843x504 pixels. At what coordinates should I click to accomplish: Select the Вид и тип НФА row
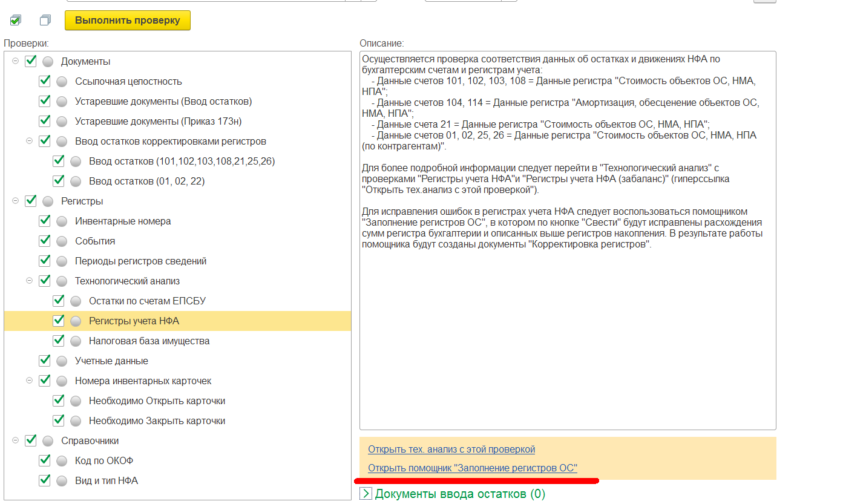point(177,480)
